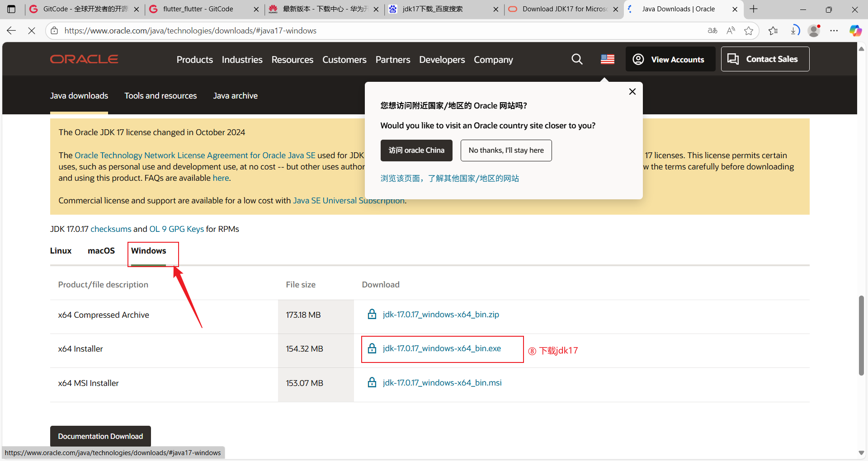
Task: Select the Linux OS tab
Action: [61, 251]
